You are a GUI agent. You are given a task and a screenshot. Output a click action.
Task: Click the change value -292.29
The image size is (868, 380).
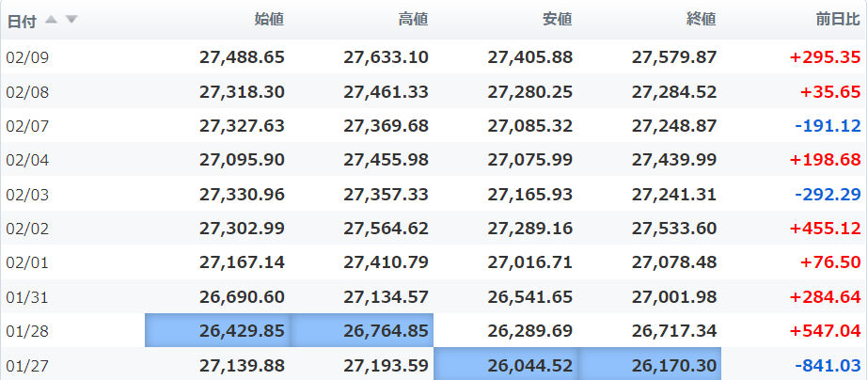click(x=828, y=194)
